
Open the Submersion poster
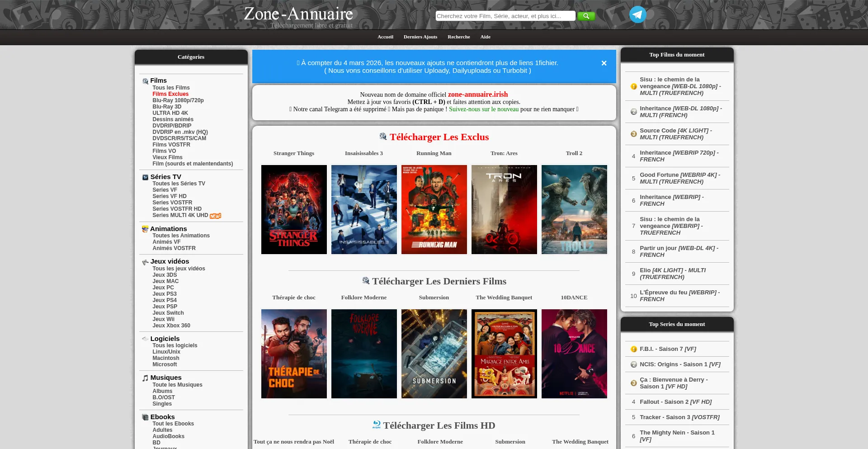(x=434, y=354)
